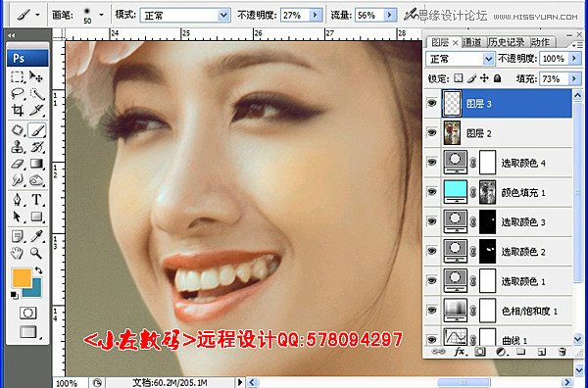Image resolution: width=588 pixels, height=388 pixels.
Task: Select the Slice tool
Action: point(36,110)
